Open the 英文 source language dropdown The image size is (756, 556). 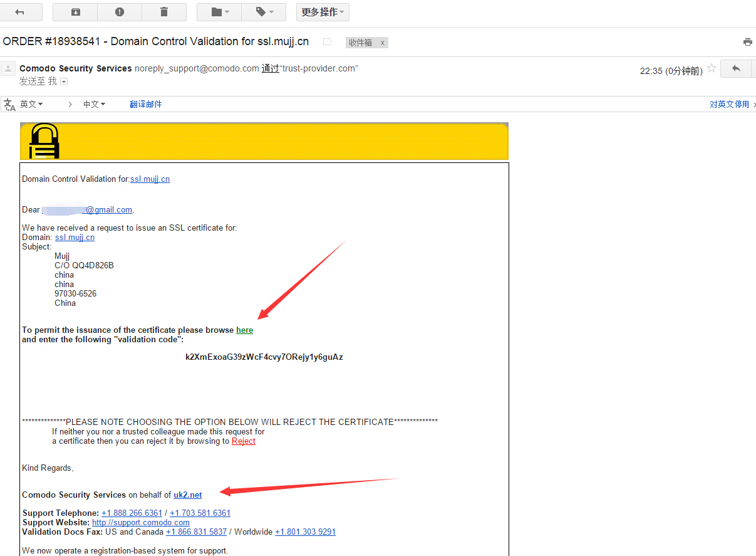coord(31,105)
